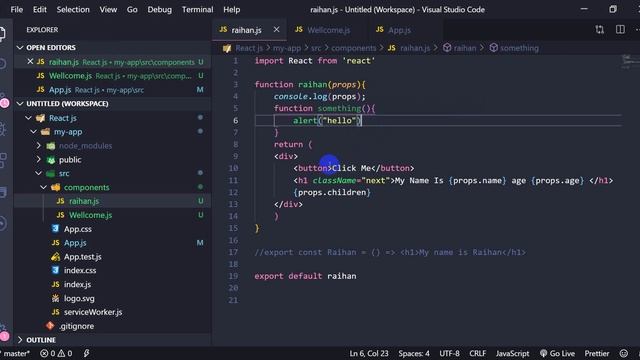Click the lightning bolt status bar icon
Screen dimensions: 640x360
point(86,353)
